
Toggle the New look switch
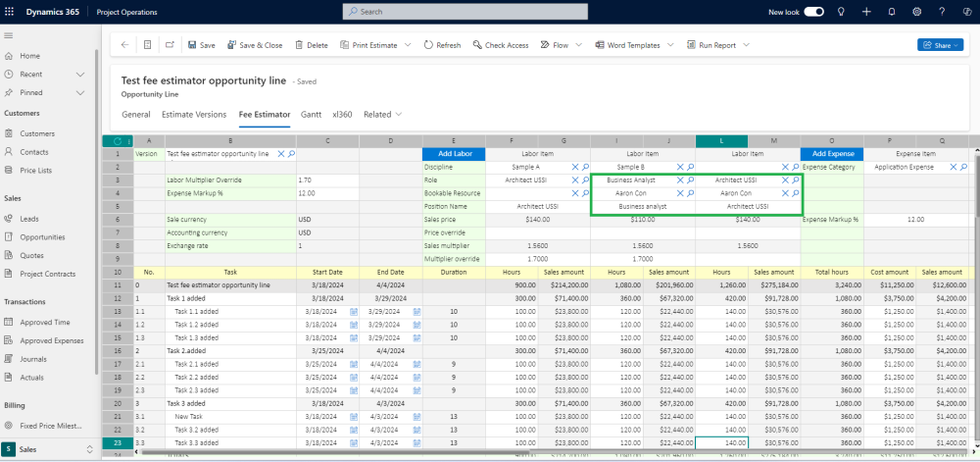[x=813, y=12]
